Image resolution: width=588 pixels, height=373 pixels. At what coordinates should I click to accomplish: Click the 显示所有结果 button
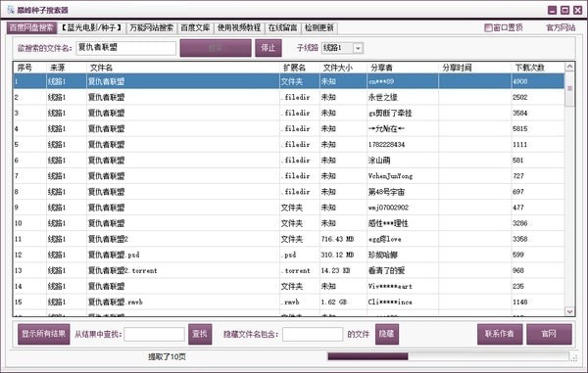pyautogui.click(x=43, y=334)
